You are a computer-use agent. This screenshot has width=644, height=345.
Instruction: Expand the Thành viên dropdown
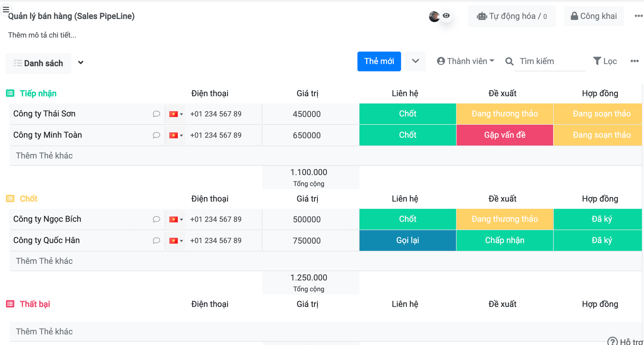coord(466,61)
